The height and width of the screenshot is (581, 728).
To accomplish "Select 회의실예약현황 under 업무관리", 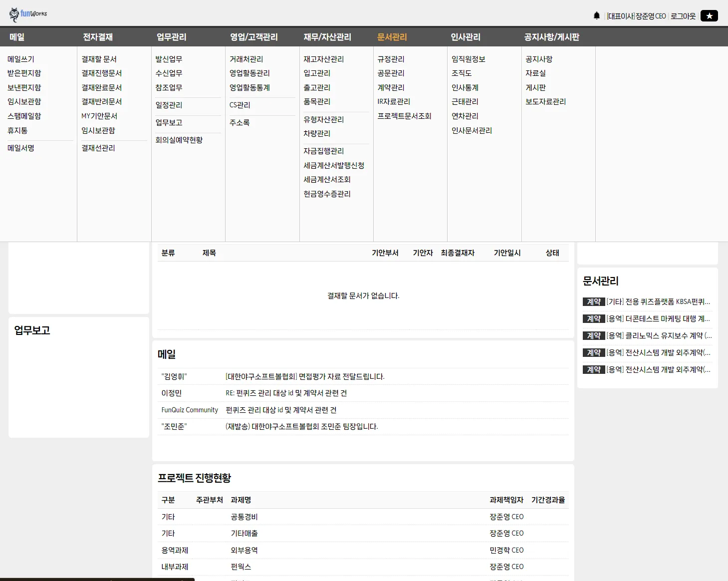I will click(x=179, y=140).
